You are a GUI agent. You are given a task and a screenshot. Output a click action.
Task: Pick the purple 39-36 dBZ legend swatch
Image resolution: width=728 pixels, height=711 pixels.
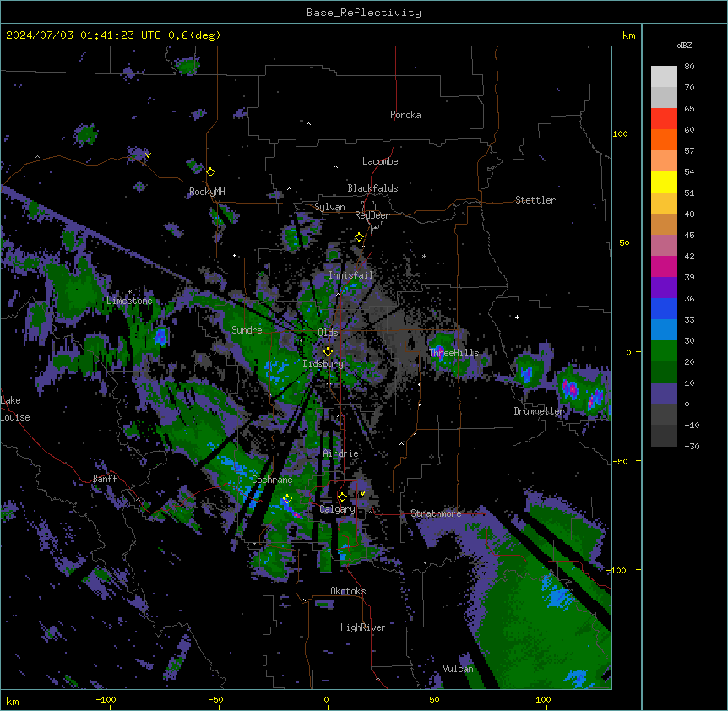click(x=664, y=288)
